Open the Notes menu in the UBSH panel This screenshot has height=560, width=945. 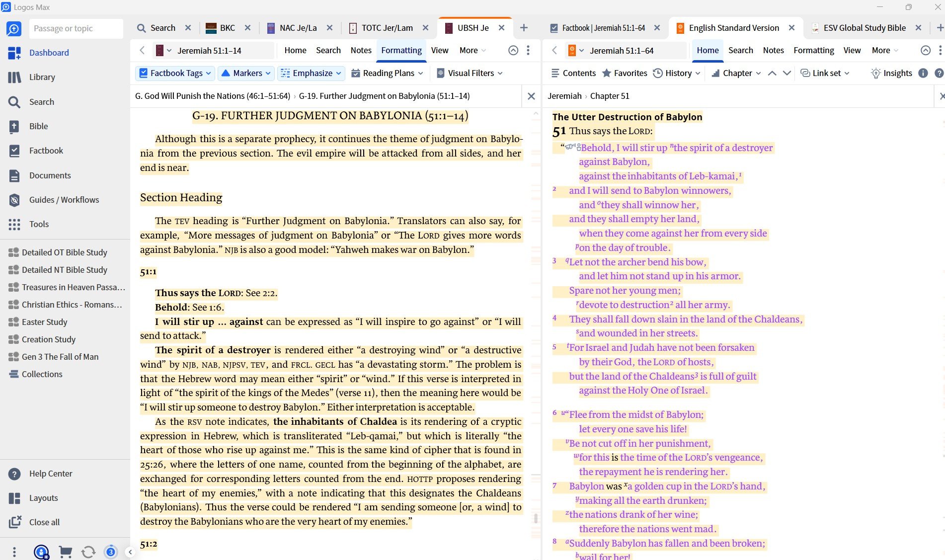click(x=361, y=50)
